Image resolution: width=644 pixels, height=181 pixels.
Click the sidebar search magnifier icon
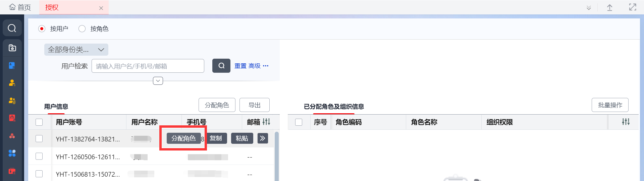coord(12,28)
